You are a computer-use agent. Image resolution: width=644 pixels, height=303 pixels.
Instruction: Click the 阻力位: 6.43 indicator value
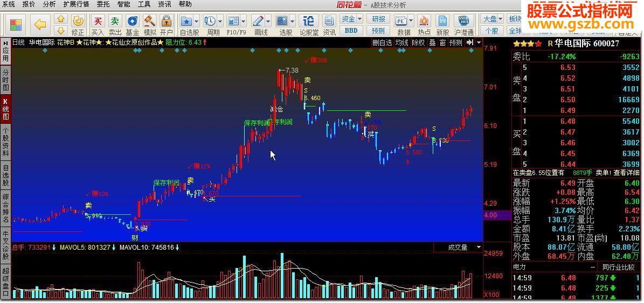[186, 42]
